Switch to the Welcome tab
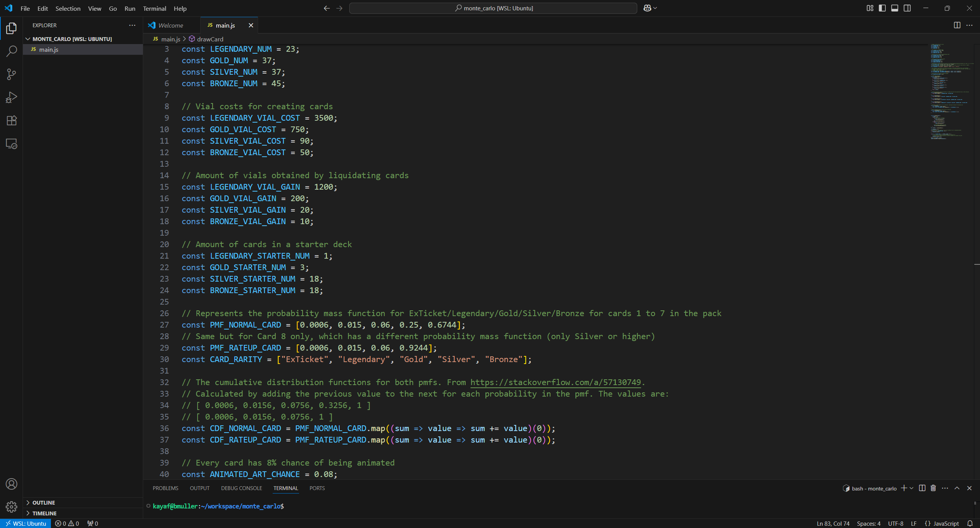This screenshot has width=980, height=528. point(172,25)
